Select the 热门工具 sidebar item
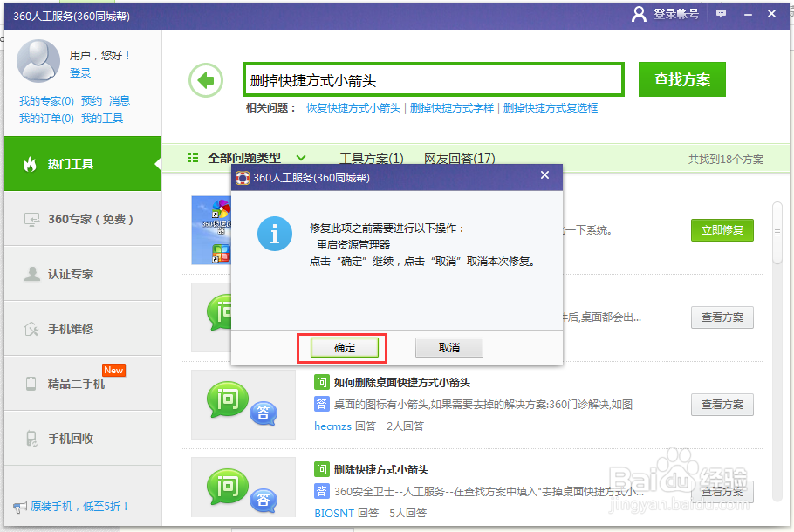 [83, 163]
